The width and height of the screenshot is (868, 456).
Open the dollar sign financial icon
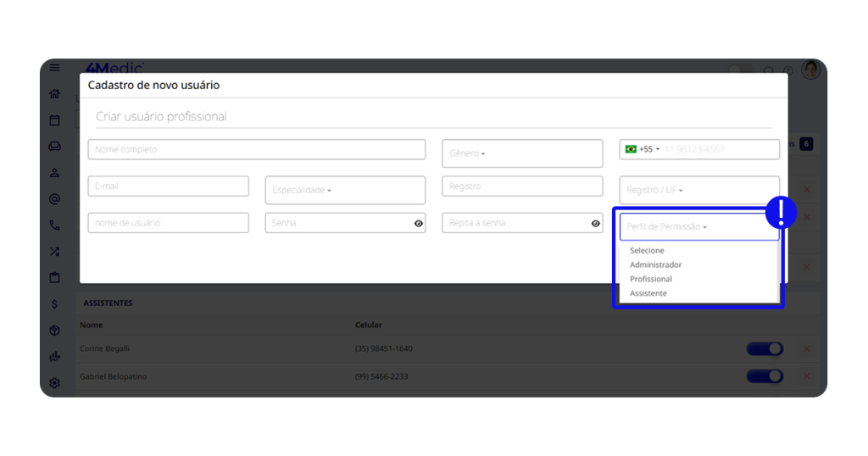pos(55,304)
